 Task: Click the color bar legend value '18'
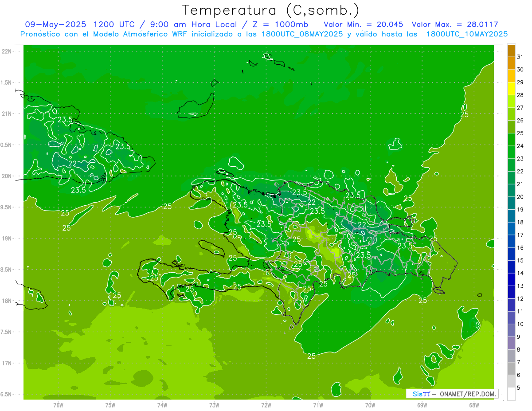click(520, 222)
